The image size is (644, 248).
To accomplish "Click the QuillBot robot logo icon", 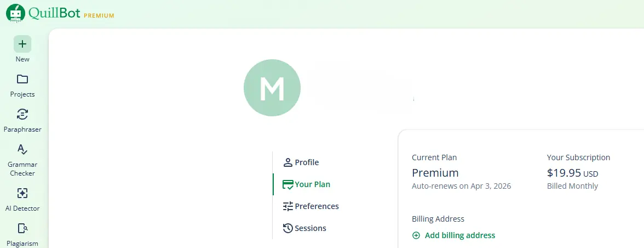I will [15, 13].
